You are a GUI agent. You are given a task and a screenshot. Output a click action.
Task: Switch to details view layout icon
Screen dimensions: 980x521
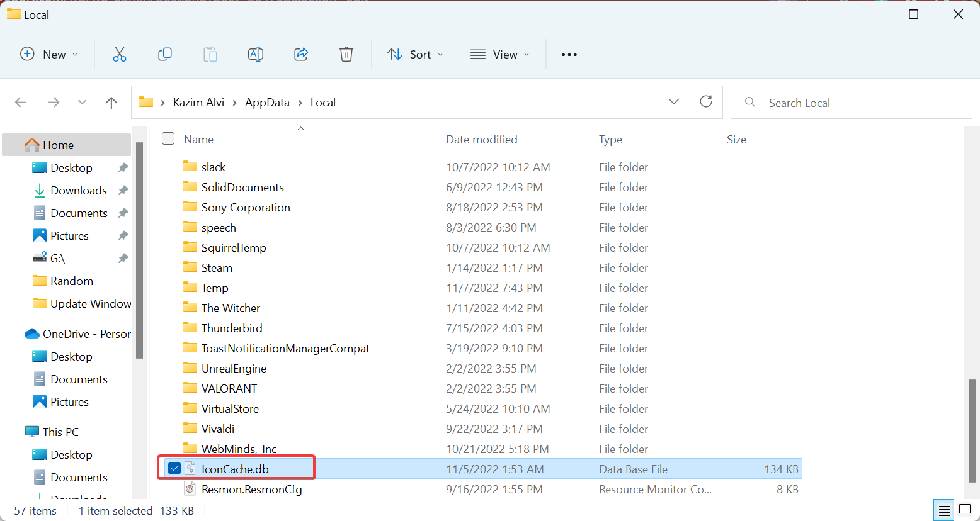[x=945, y=510]
